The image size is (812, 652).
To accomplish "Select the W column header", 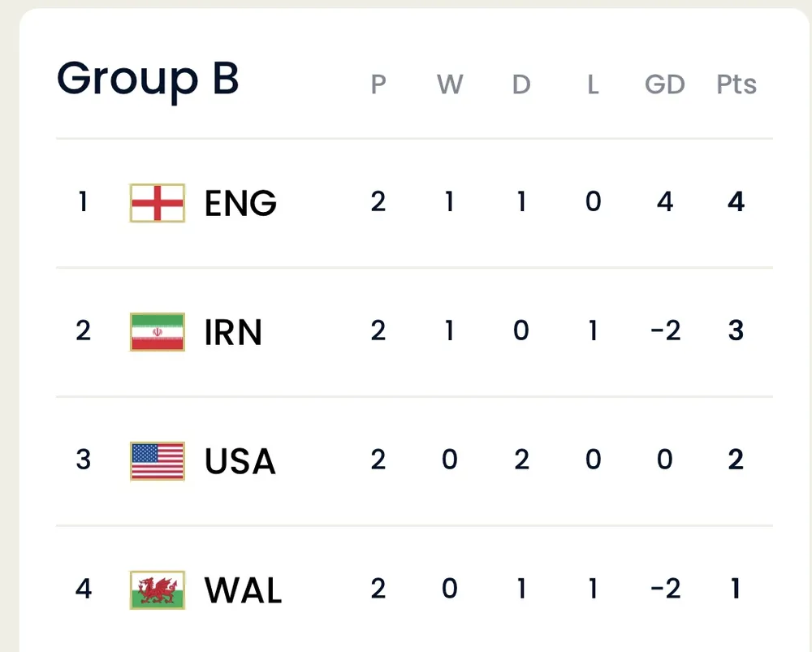I will (x=450, y=84).
